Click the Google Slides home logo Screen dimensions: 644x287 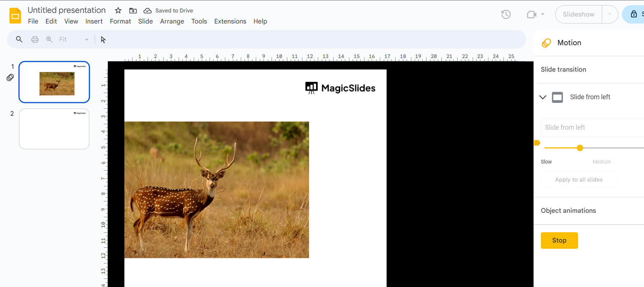tap(15, 16)
